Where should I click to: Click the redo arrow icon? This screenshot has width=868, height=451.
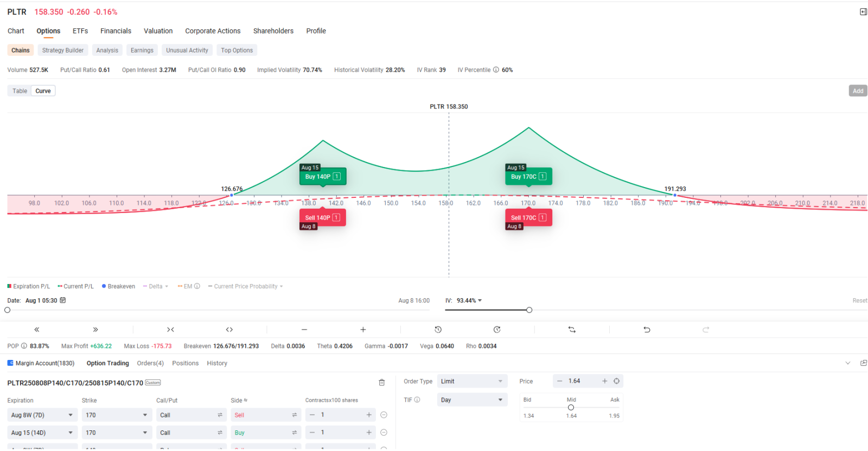click(x=706, y=330)
